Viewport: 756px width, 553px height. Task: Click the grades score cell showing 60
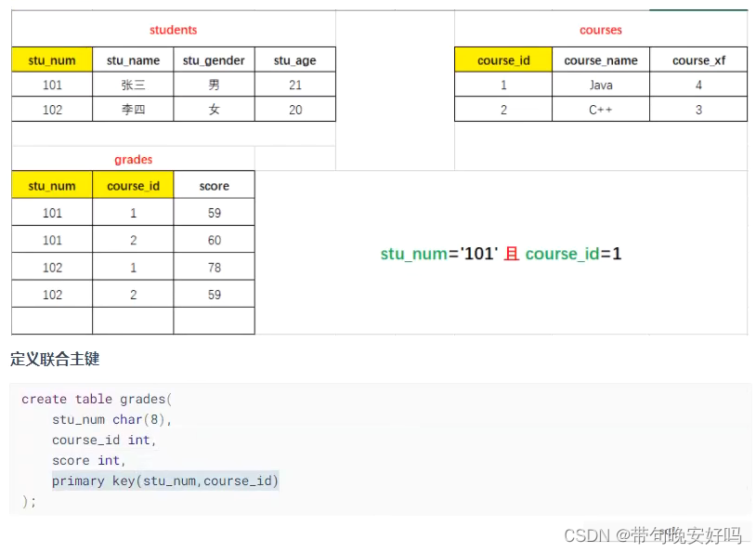point(214,240)
